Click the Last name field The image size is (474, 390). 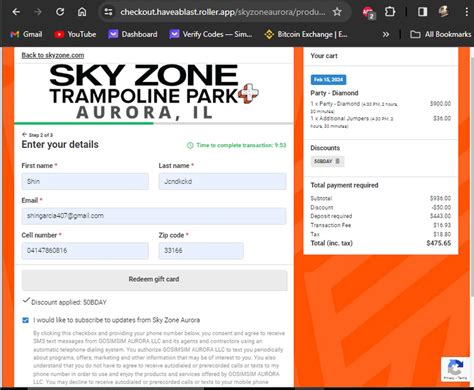(x=222, y=181)
